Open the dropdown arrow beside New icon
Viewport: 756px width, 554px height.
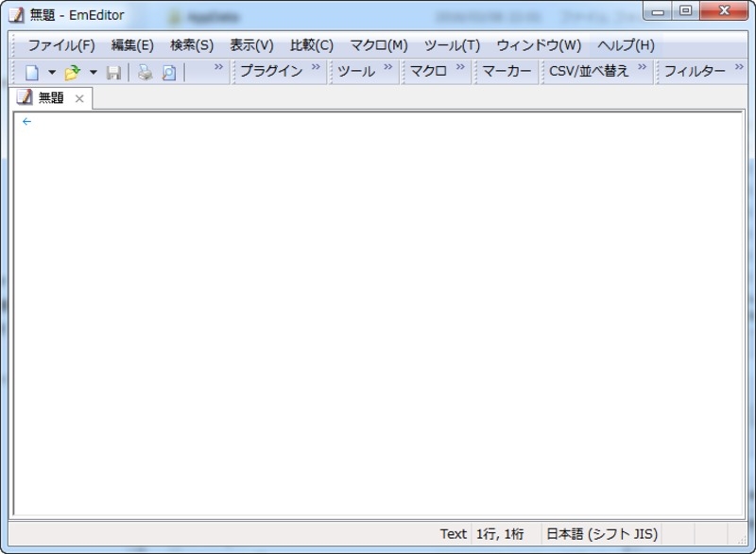point(52,73)
